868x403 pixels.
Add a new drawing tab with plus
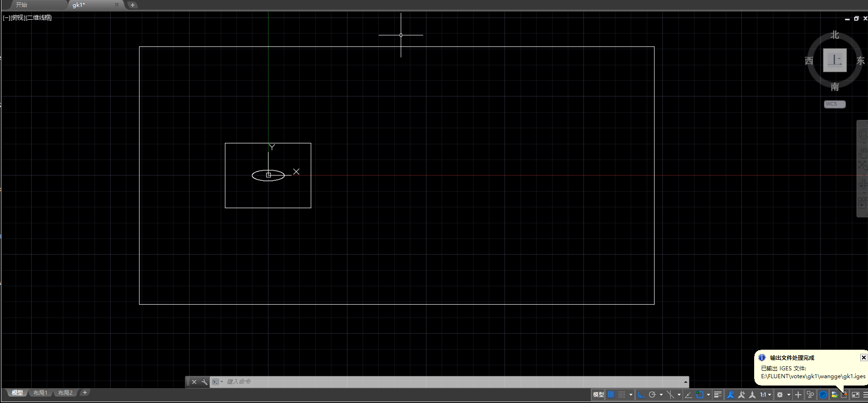(133, 5)
